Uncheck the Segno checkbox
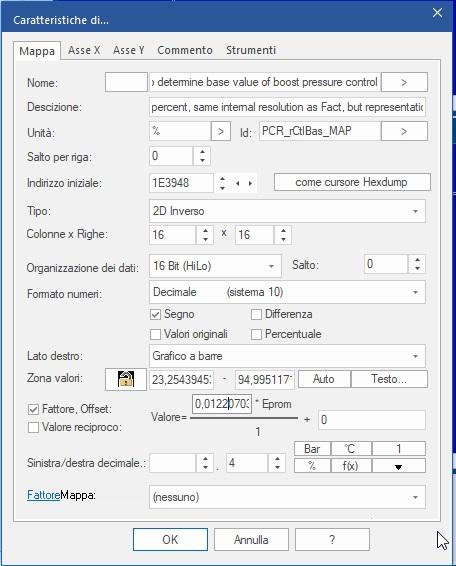The image size is (456, 566). pyautogui.click(x=155, y=314)
